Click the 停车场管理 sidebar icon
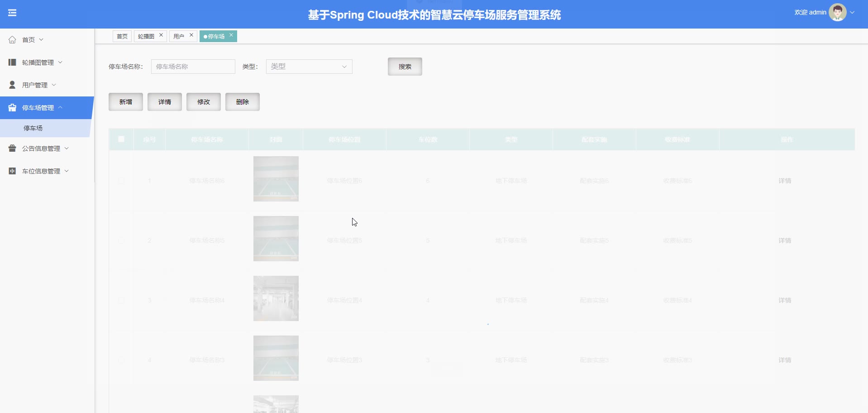Viewport: 868px width, 413px height. pos(12,108)
